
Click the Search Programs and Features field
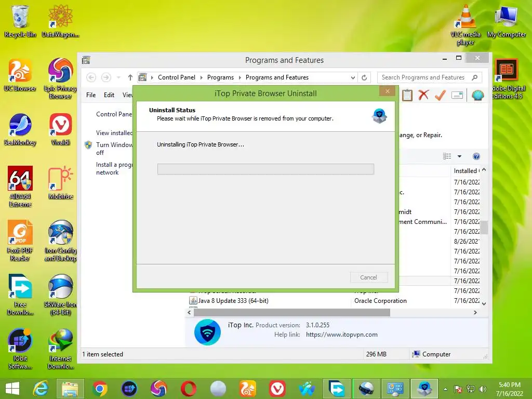coord(429,77)
